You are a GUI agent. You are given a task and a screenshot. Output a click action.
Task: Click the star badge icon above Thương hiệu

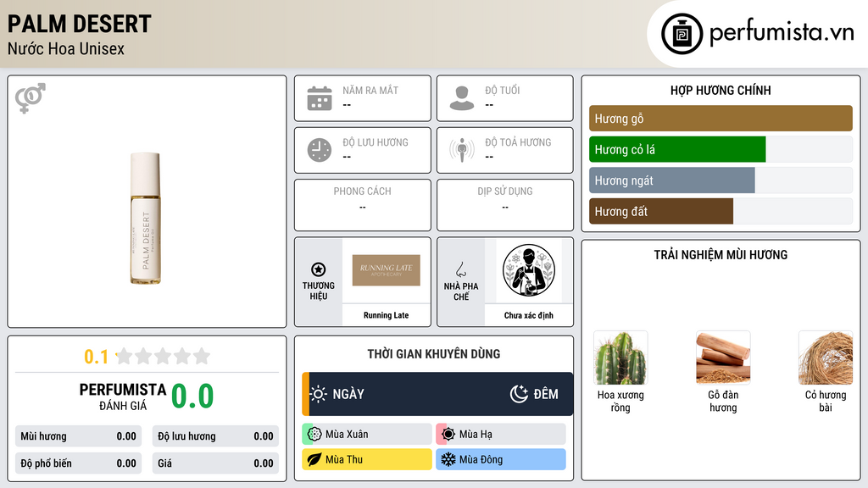pos(319,269)
